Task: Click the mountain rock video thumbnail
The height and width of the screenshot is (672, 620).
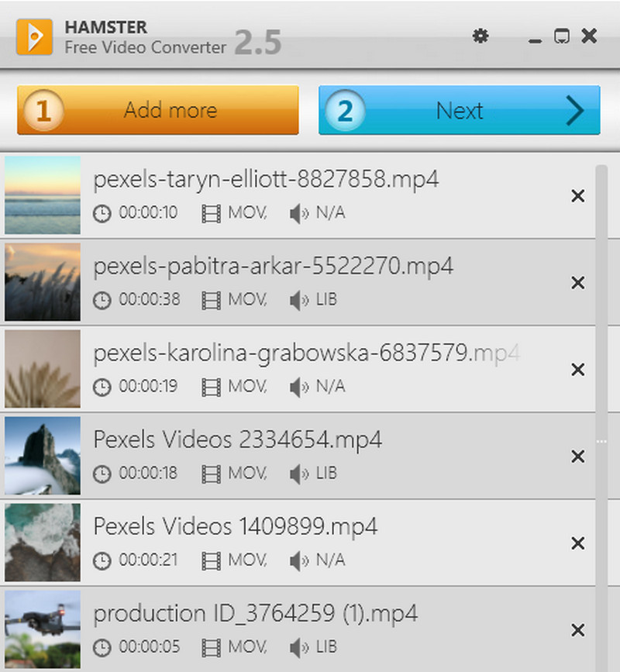Action: pos(43,456)
